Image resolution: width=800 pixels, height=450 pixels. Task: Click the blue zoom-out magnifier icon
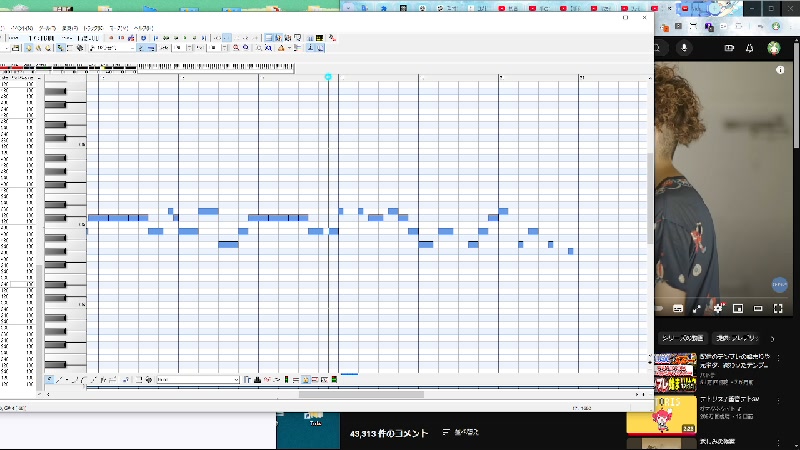tap(245, 48)
